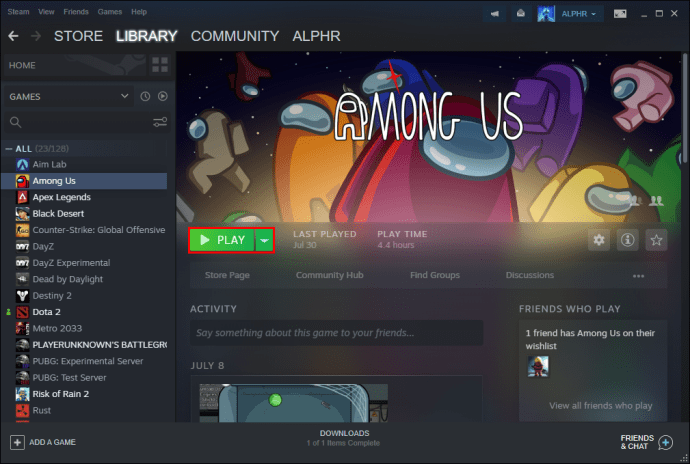Select DayZ Experimental in game list
This screenshot has width=690, height=464.
tap(84, 263)
